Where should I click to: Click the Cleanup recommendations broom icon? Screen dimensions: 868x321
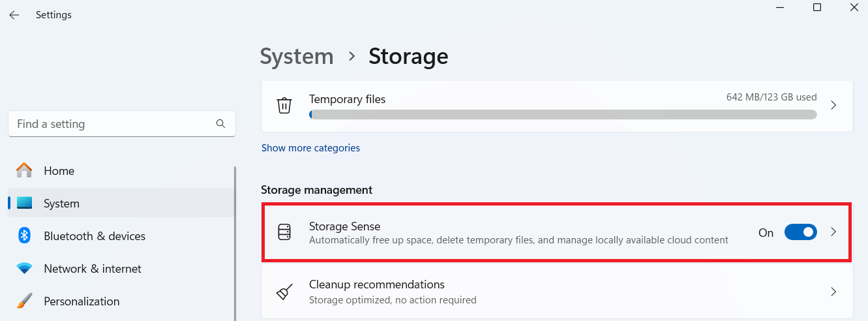point(284,292)
